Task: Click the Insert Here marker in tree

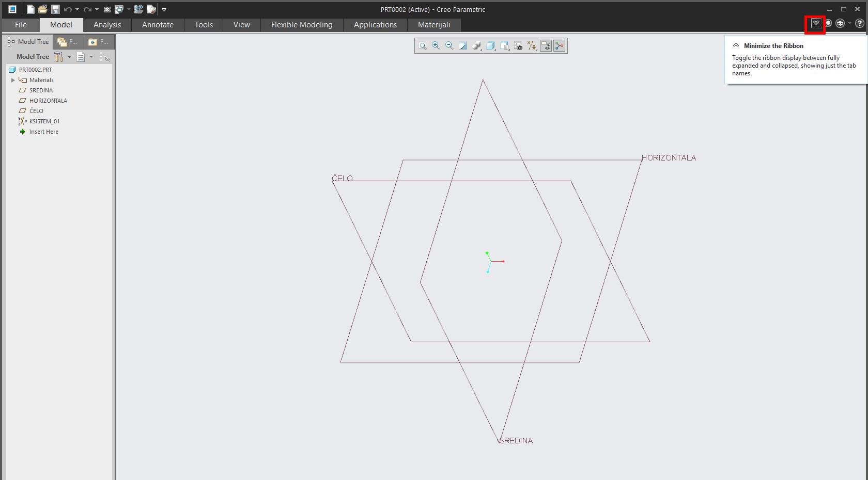Action: click(x=43, y=132)
